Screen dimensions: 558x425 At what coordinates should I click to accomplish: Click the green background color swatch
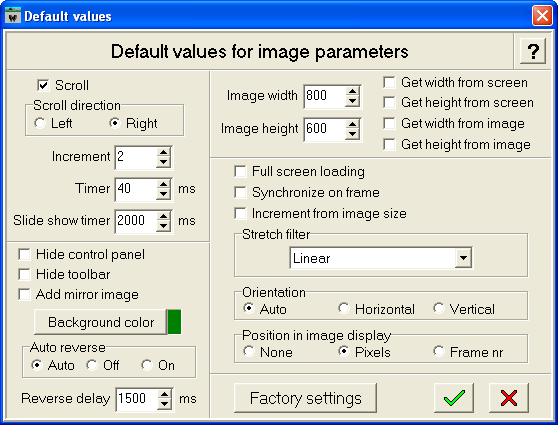174,322
